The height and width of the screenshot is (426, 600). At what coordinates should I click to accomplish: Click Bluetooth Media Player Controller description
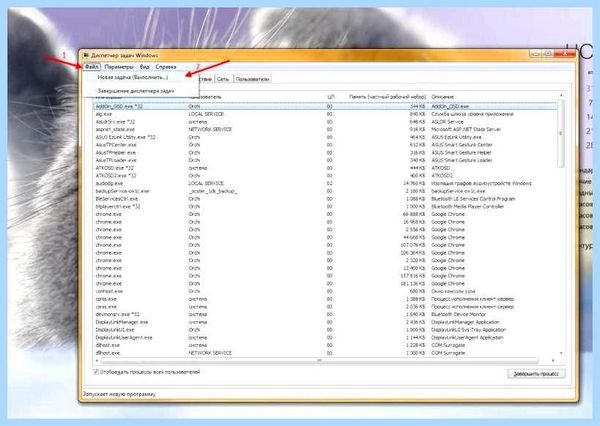[x=468, y=206]
